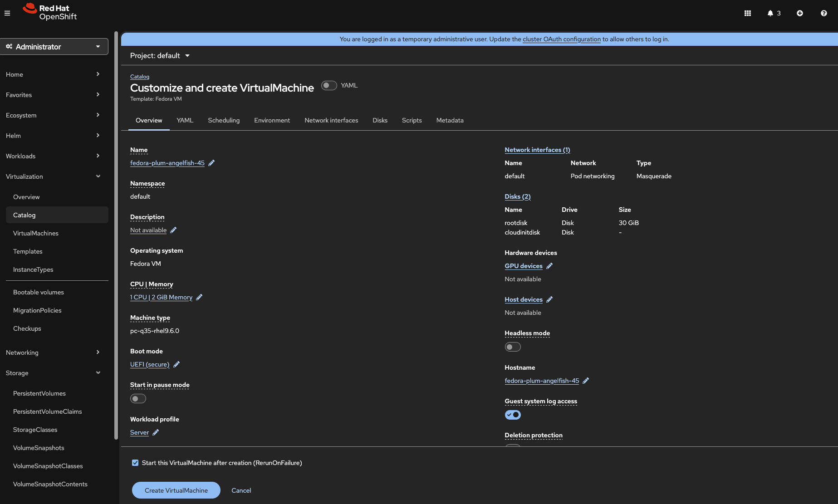Switch to the Network interfaces tab

331,120
